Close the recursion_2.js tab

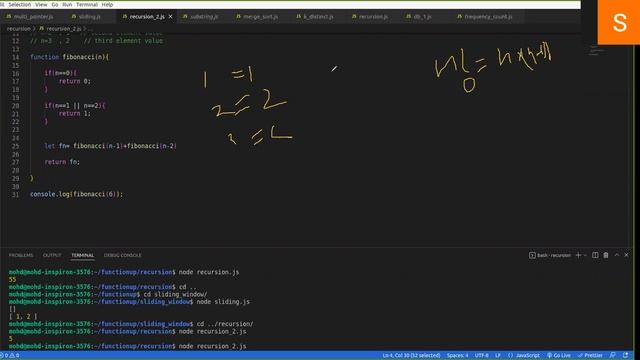click(171, 17)
